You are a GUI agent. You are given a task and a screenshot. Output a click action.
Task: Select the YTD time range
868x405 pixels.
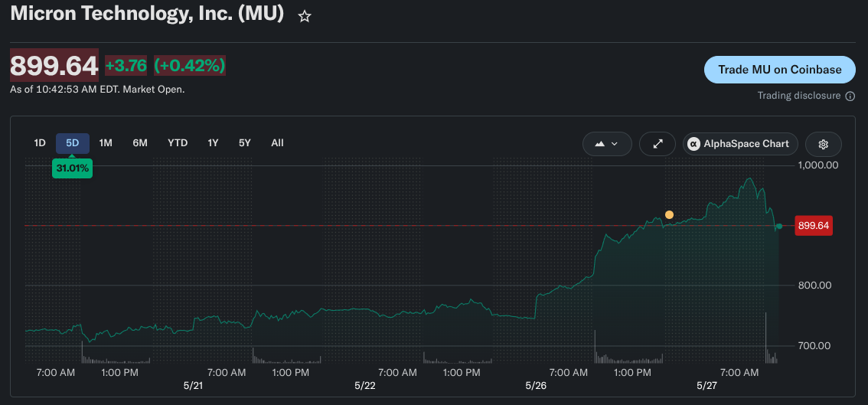[x=178, y=143]
